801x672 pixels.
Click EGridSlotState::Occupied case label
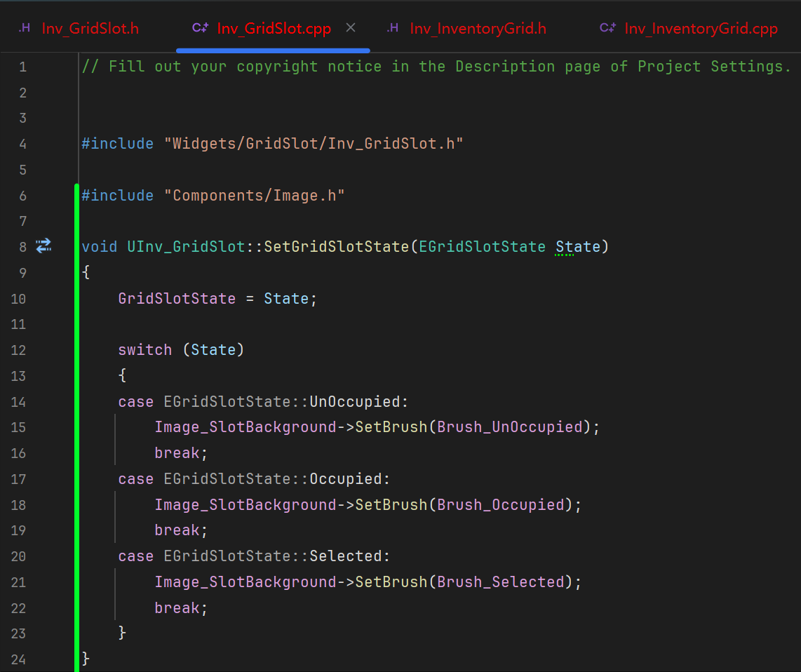[273, 479]
